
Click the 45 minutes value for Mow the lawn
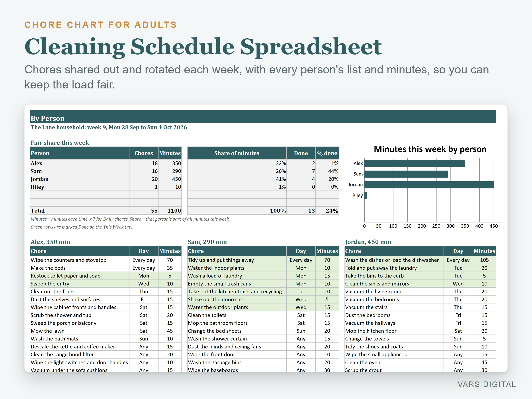click(x=170, y=331)
